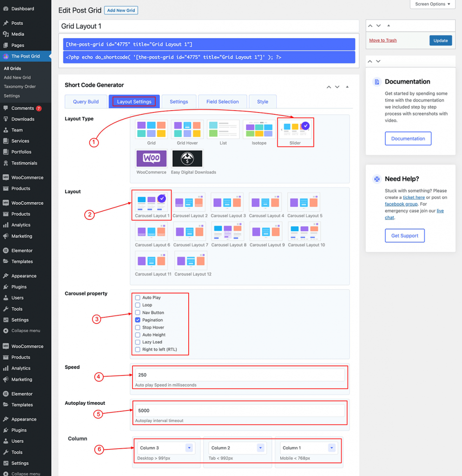Open the Mobile column dropdown
The width and height of the screenshot is (462, 476).
pos(309,448)
